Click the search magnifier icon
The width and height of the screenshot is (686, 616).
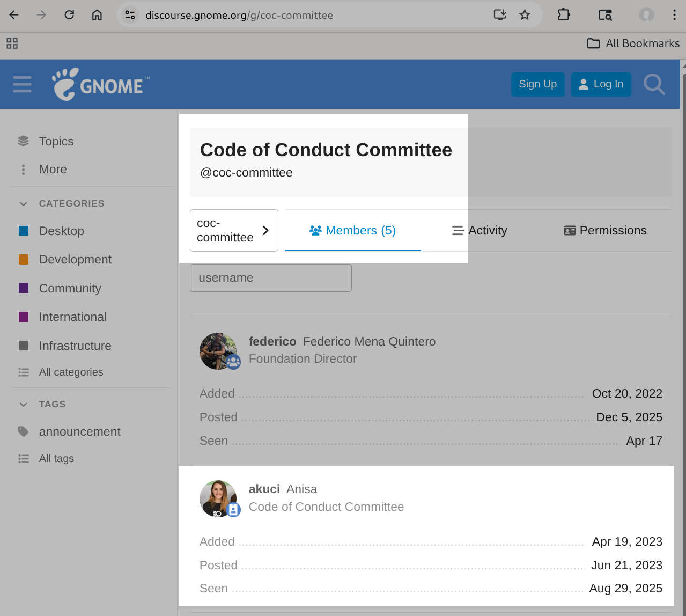(654, 84)
